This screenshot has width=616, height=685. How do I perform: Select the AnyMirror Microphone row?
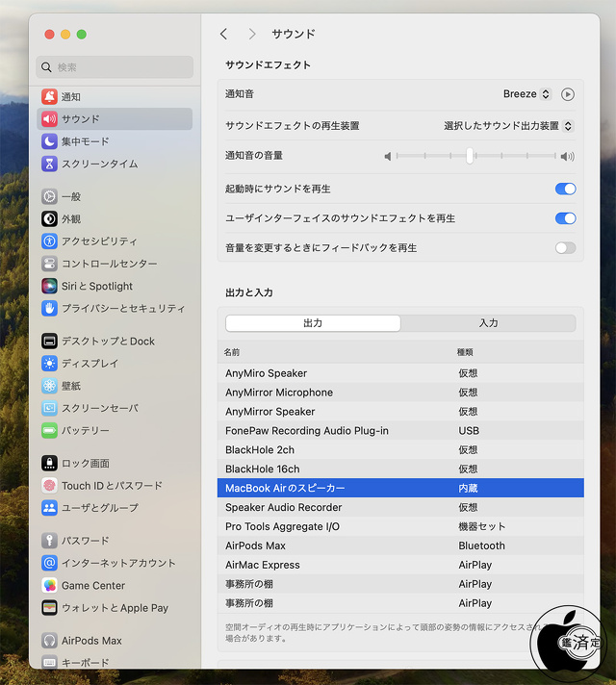(x=400, y=393)
